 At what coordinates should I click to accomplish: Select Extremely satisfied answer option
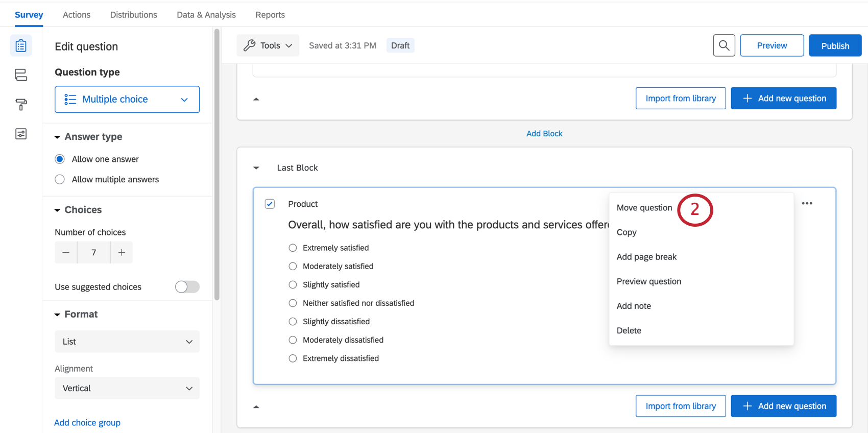coord(293,248)
